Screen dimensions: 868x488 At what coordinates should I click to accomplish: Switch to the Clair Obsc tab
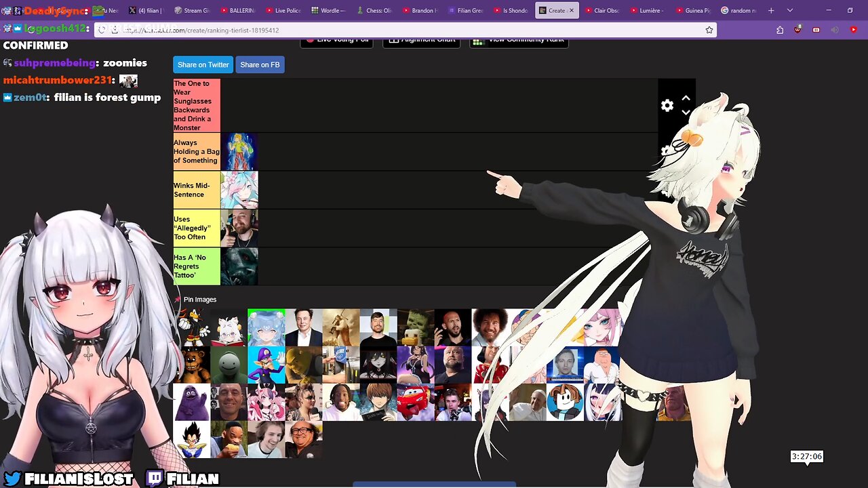coord(601,10)
